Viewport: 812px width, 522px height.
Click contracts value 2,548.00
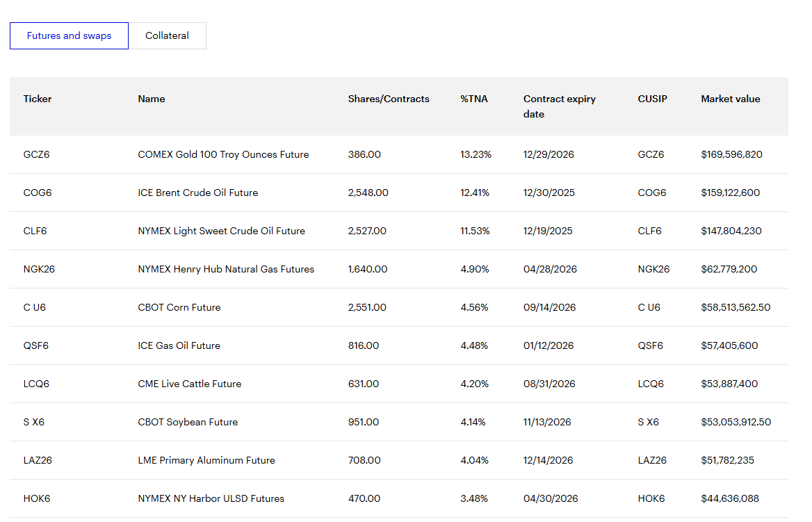pos(368,193)
